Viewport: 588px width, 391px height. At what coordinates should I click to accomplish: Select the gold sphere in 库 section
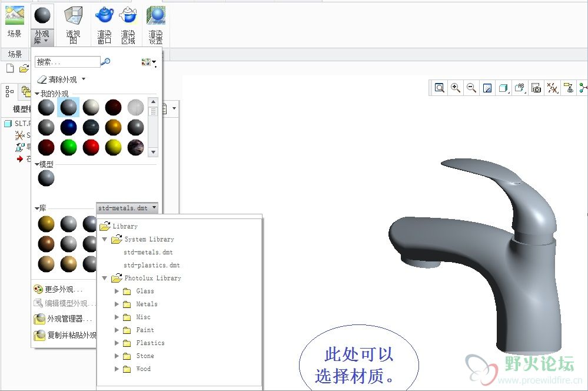[x=46, y=224]
